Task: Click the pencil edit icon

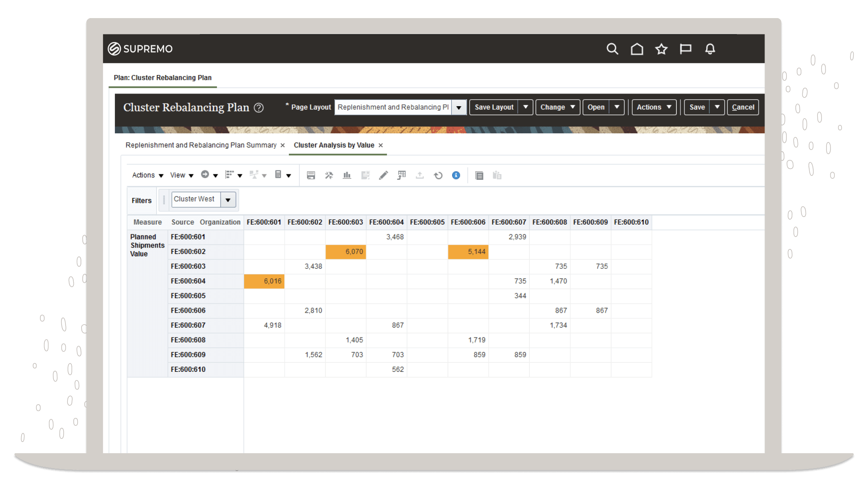Action: click(x=383, y=175)
